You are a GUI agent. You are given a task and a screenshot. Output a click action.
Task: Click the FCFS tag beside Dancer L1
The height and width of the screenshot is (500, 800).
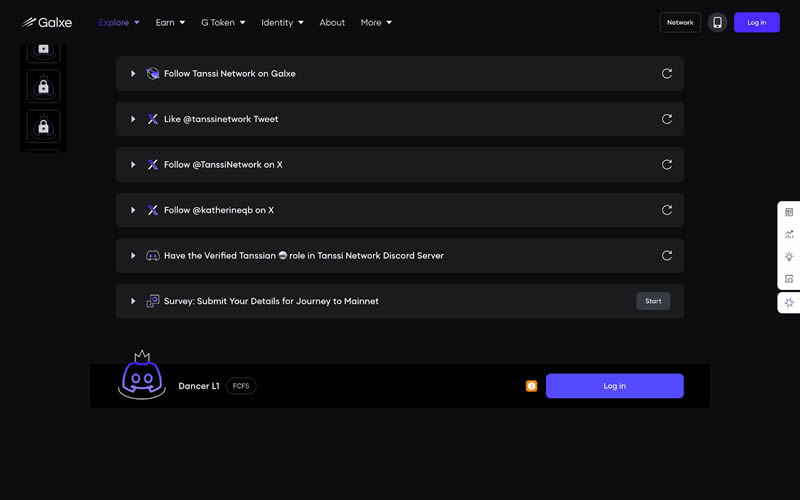coord(241,386)
